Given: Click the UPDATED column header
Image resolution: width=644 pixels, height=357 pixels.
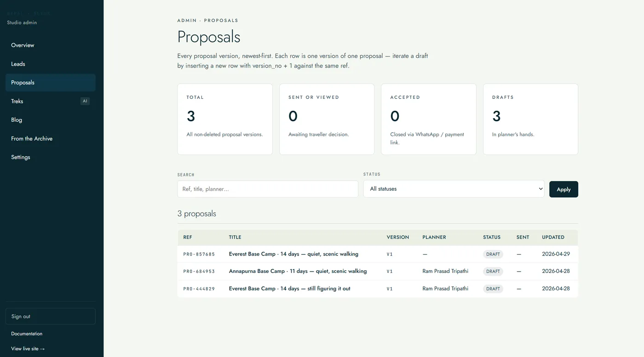Looking at the screenshot, I should pyautogui.click(x=553, y=237).
